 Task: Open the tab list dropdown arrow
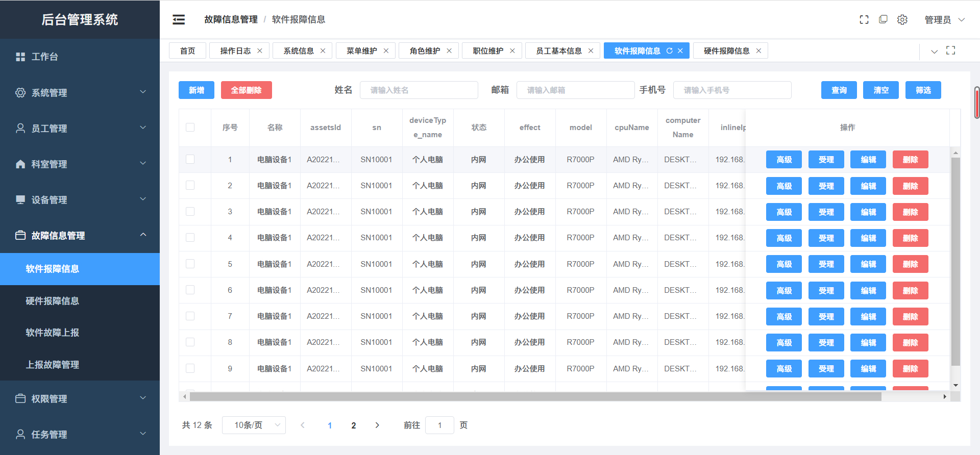click(935, 52)
